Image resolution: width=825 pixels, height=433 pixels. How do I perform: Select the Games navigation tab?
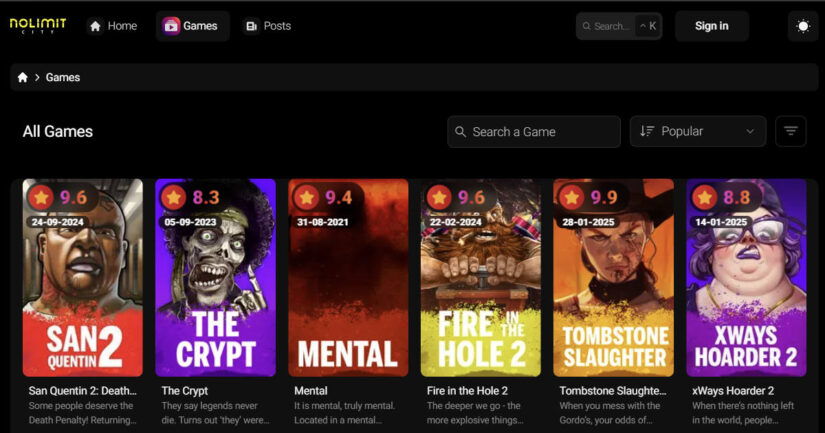pyautogui.click(x=191, y=26)
